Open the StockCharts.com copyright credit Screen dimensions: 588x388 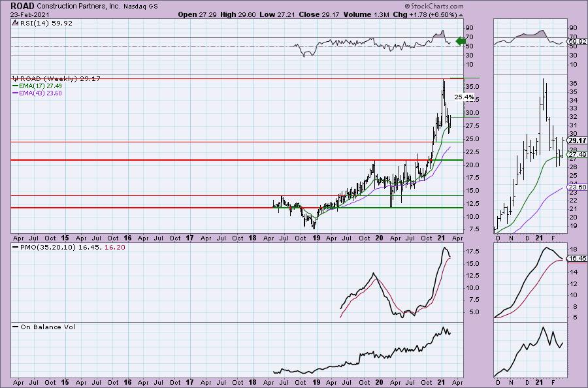point(434,6)
